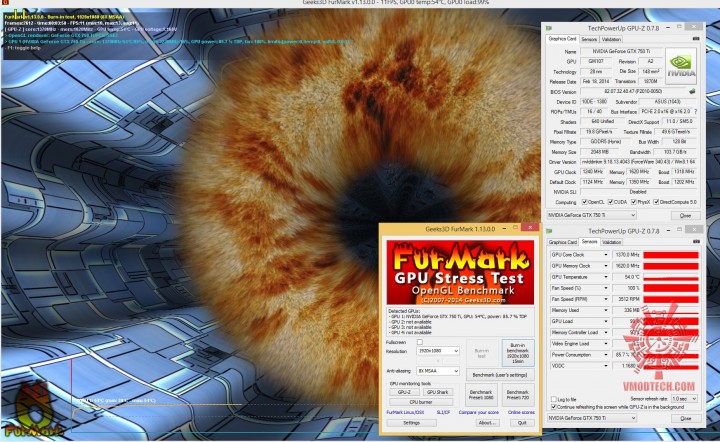Open the GPU Memory Clock sensor dropdown
The height and width of the screenshot is (442, 720).
point(606,266)
